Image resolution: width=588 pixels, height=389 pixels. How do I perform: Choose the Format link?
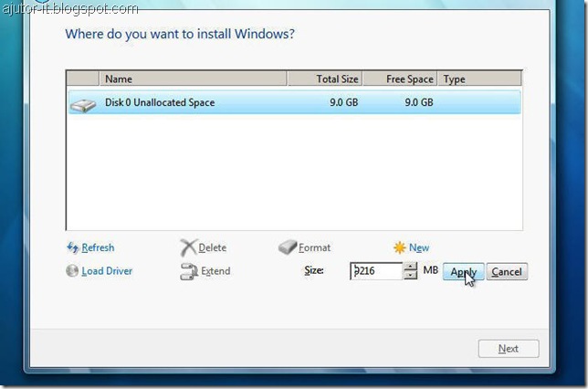click(x=315, y=247)
